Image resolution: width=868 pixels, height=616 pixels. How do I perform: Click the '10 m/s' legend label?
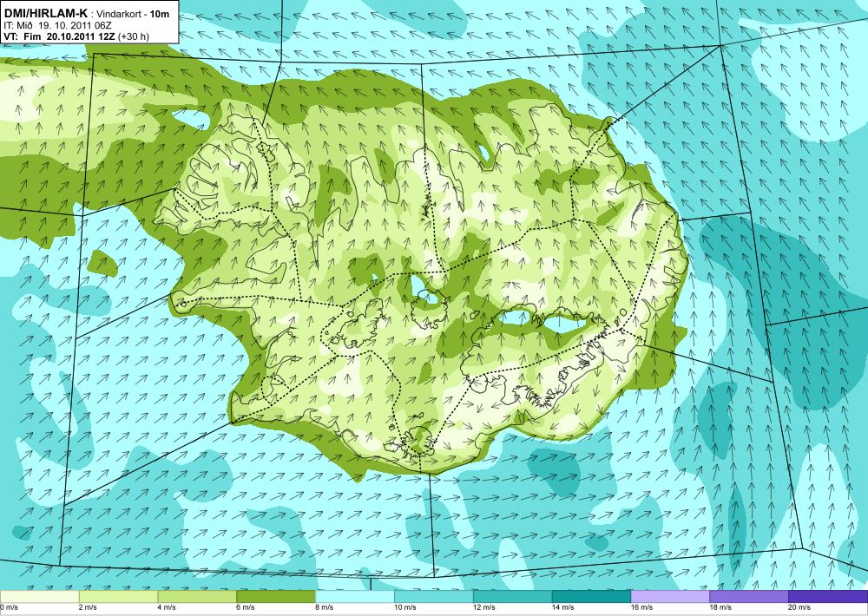click(405, 607)
